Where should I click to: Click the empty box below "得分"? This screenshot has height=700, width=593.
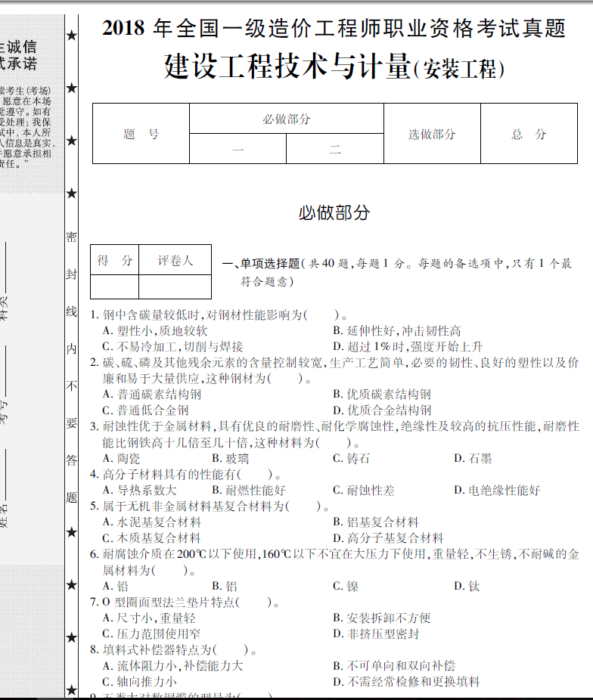pyautogui.click(x=114, y=287)
